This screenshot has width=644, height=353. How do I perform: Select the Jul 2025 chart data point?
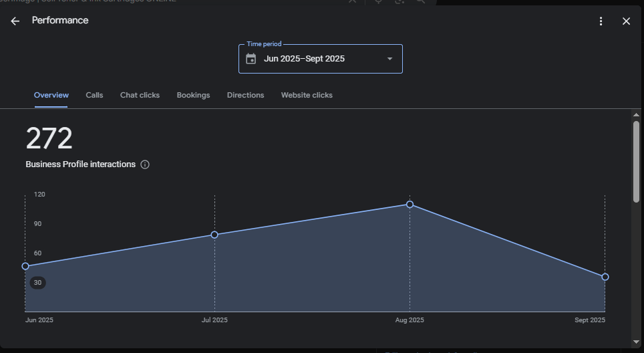(x=214, y=235)
